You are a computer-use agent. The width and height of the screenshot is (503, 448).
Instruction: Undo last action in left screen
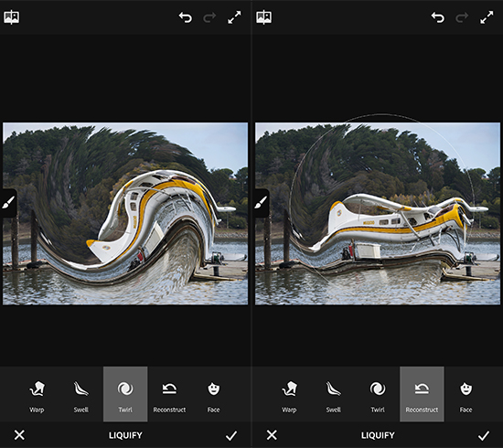pos(186,17)
